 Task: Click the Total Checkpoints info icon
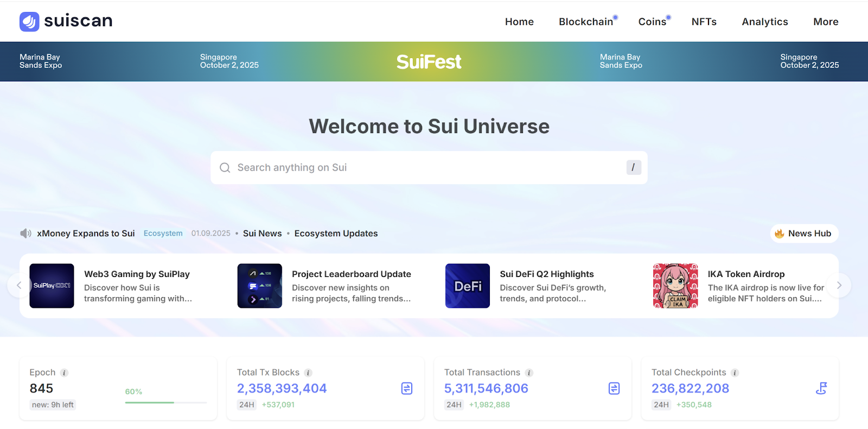(735, 373)
